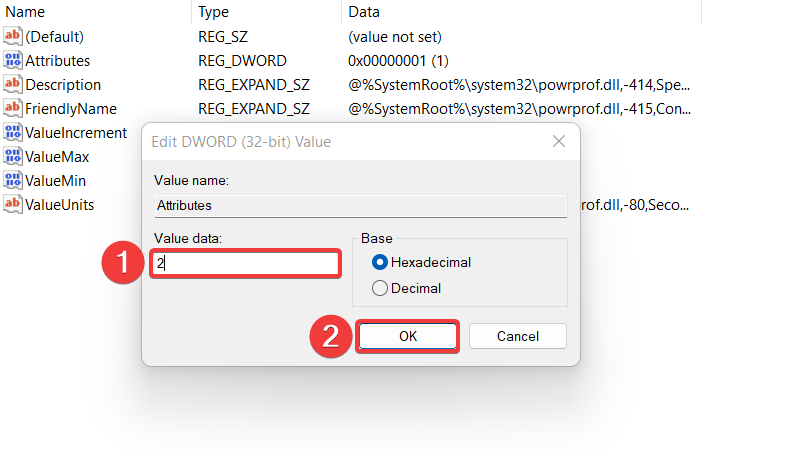
Task: Click the Value data input field
Action: coord(245,264)
